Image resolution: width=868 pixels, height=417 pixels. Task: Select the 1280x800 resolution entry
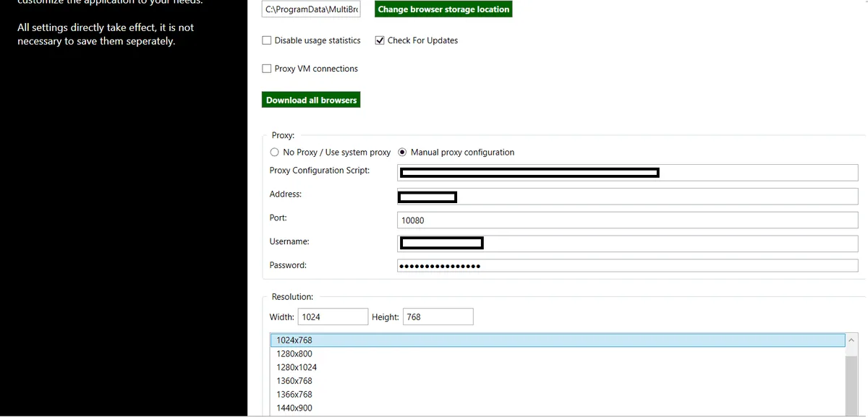(558, 353)
